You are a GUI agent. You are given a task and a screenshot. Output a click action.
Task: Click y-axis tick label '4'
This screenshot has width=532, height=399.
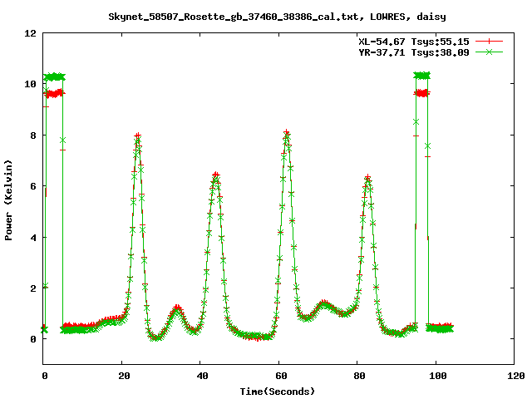tap(33, 238)
